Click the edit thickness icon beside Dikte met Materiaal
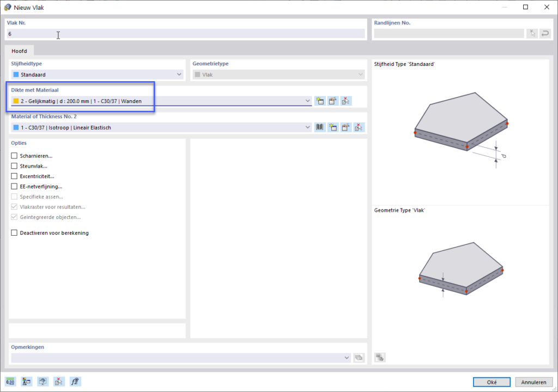 333,101
